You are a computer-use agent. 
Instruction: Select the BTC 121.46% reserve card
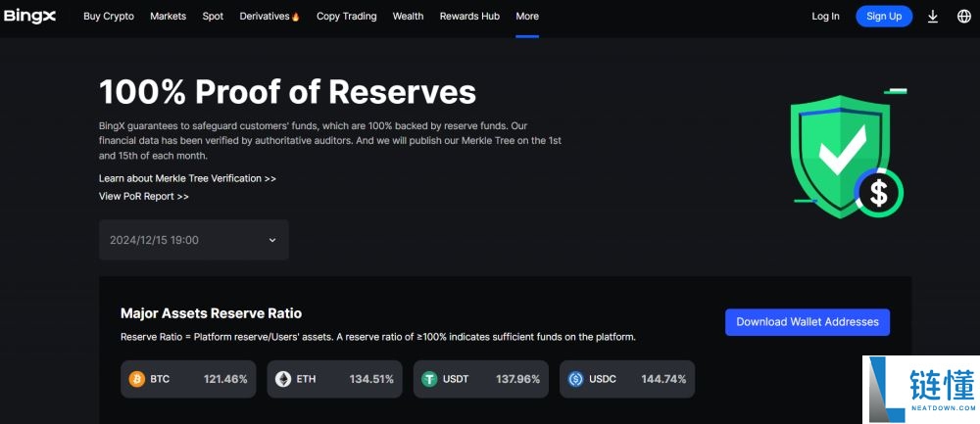pos(188,379)
